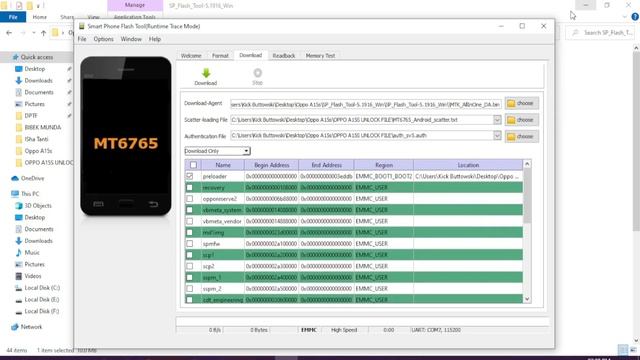
Task: Check the sspm_2 partition checkbox
Action: point(189,289)
